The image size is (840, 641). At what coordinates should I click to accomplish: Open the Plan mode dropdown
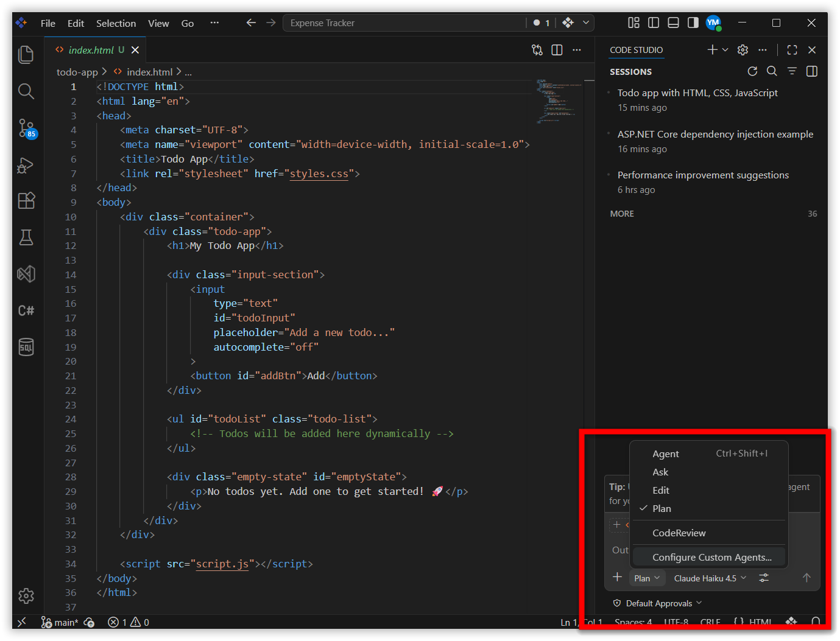tap(647, 578)
